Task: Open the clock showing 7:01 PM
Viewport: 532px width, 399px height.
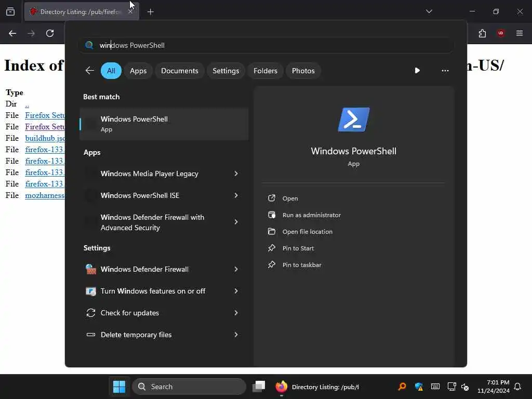Action: (x=494, y=387)
